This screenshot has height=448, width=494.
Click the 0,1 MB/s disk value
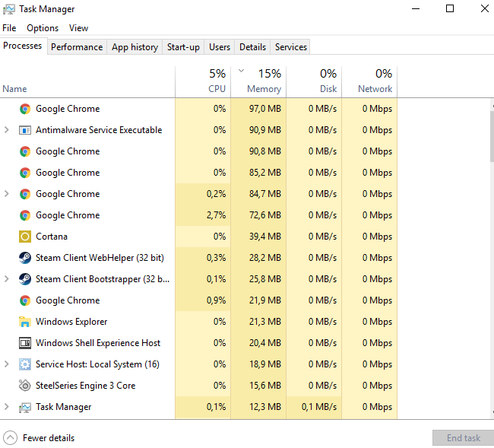pyautogui.click(x=314, y=407)
